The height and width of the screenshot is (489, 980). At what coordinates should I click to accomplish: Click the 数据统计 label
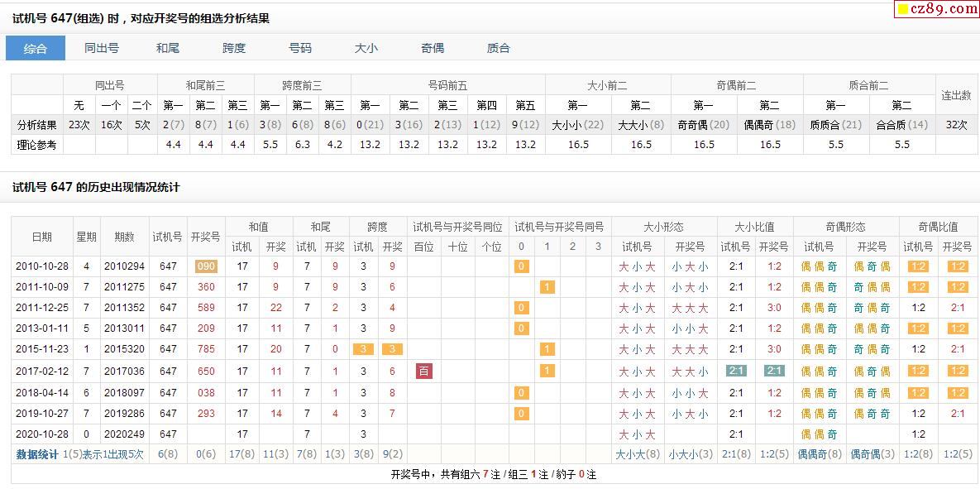(x=37, y=454)
